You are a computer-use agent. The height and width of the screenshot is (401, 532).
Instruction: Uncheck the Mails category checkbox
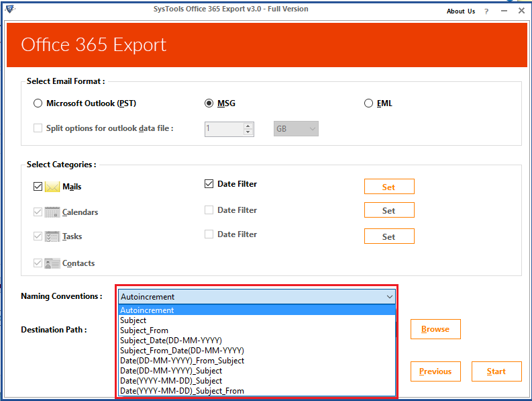pyautogui.click(x=38, y=187)
